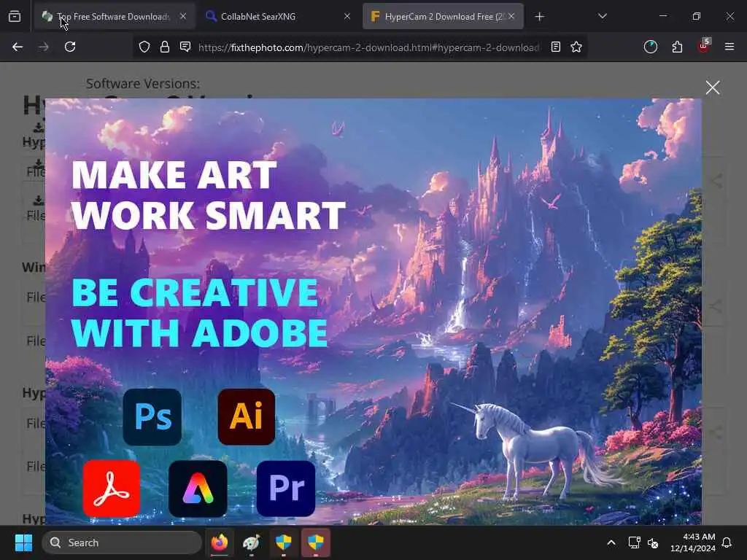Open a new browser tab
This screenshot has height=560, width=747.
tap(539, 17)
